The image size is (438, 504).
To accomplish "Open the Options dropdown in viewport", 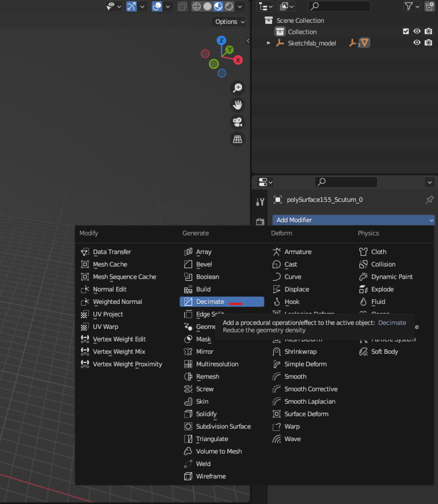I will pyautogui.click(x=229, y=22).
